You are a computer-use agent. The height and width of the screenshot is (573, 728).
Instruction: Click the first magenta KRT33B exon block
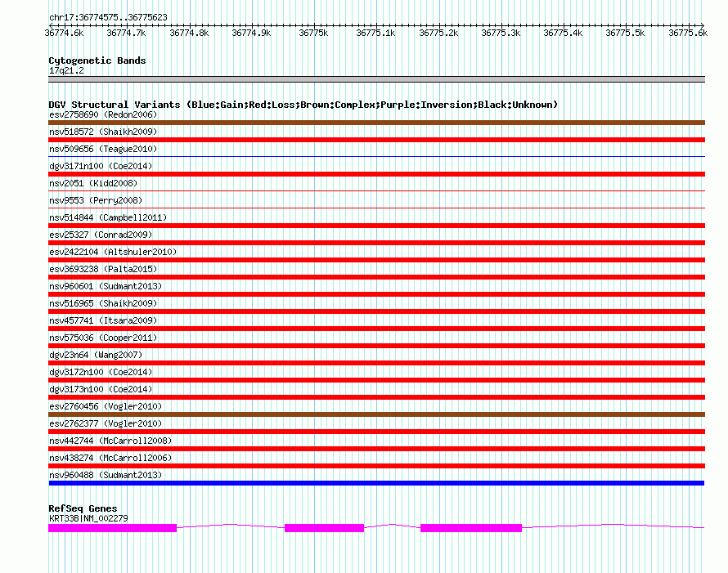[x=112, y=528]
